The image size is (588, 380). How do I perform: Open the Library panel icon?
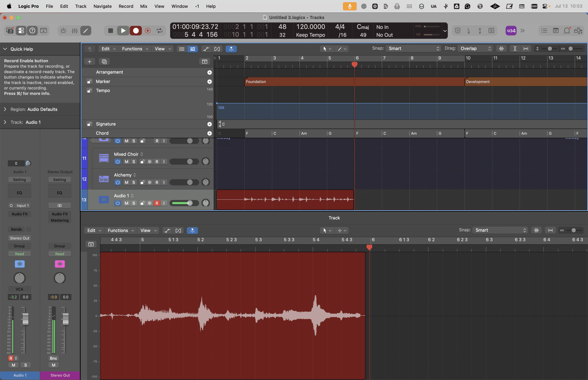[10, 31]
